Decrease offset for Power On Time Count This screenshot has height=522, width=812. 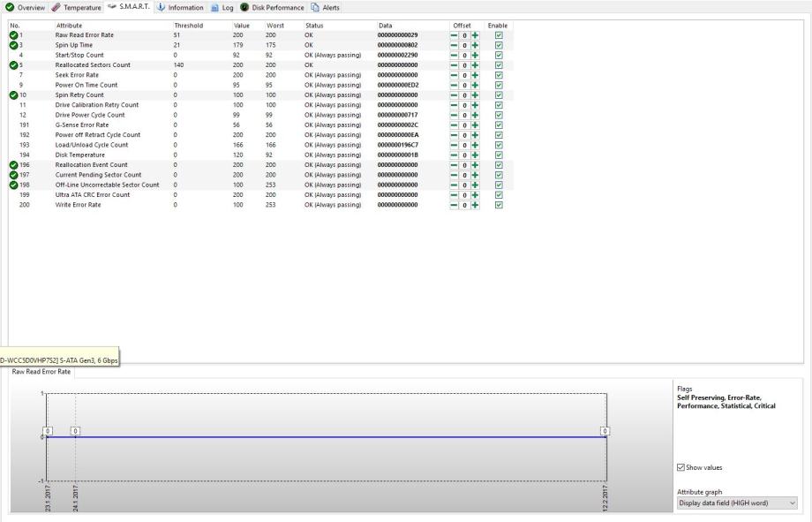coord(455,85)
